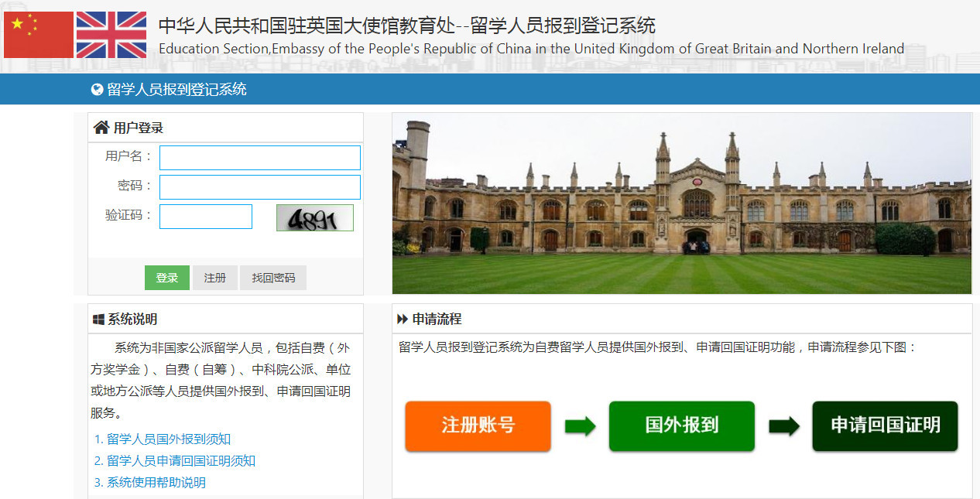Click the 系统说明 paragraph starting 系统为非国家公派留学人员
This screenshot has width=980, height=499.
coord(221,381)
